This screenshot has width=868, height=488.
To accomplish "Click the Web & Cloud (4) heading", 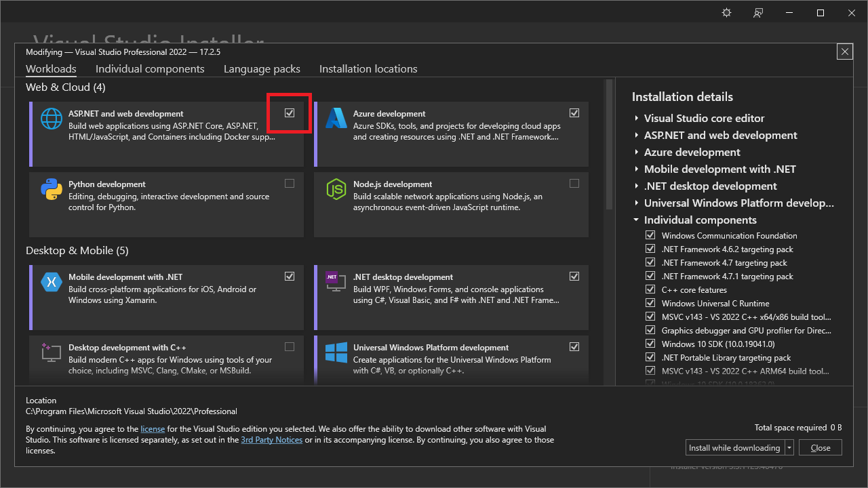I will [66, 87].
